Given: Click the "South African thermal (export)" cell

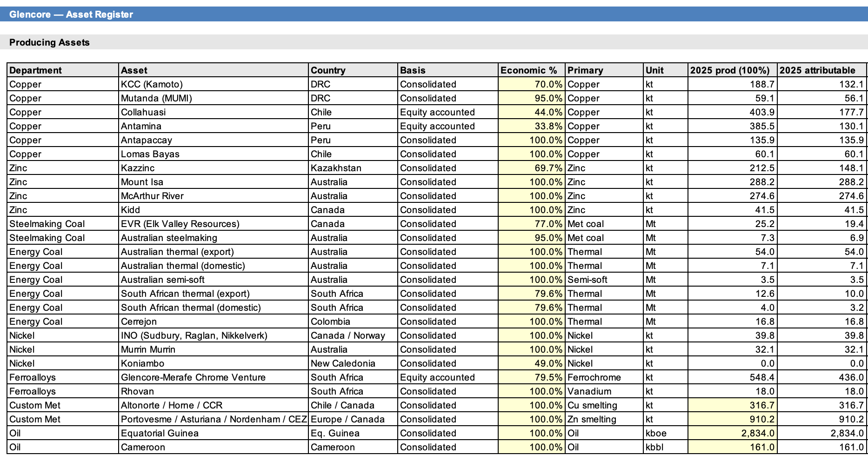Looking at the screenshot, I should (214, 294).
